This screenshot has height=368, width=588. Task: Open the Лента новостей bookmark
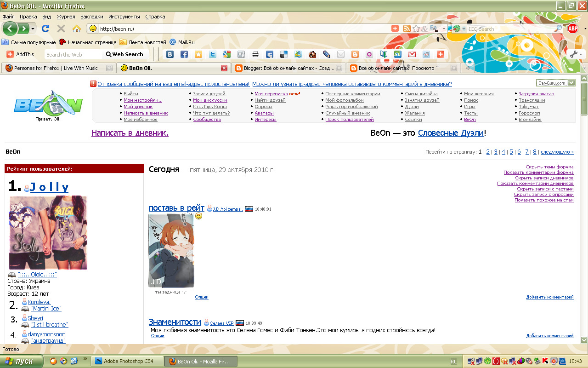pos(142,42)
